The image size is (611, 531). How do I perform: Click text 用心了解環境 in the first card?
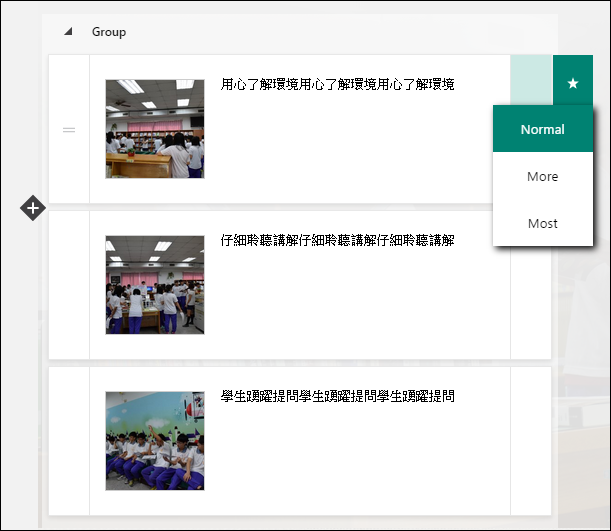[x=337, y=84]
